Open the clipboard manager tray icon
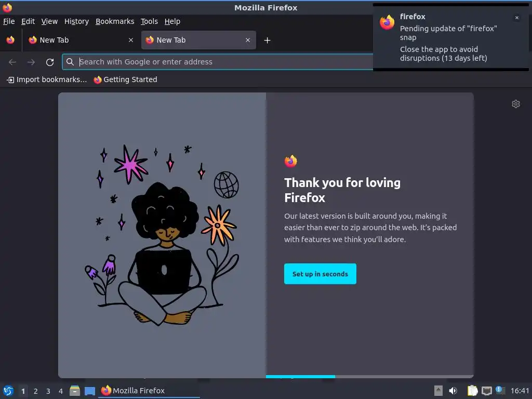 [x=472, y=391]
